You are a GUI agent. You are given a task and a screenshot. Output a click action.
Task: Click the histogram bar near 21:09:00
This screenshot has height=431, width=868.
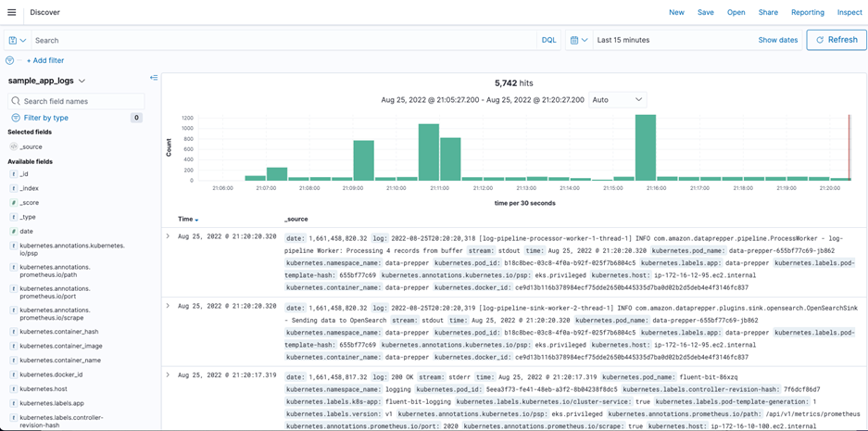point(364,160)
